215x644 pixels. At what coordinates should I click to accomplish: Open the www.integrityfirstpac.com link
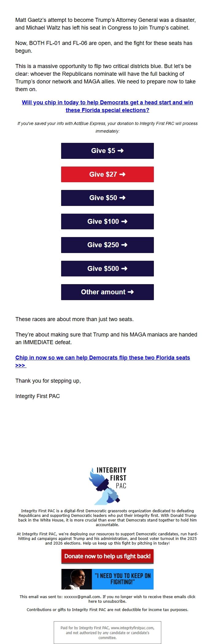(132, 628)
